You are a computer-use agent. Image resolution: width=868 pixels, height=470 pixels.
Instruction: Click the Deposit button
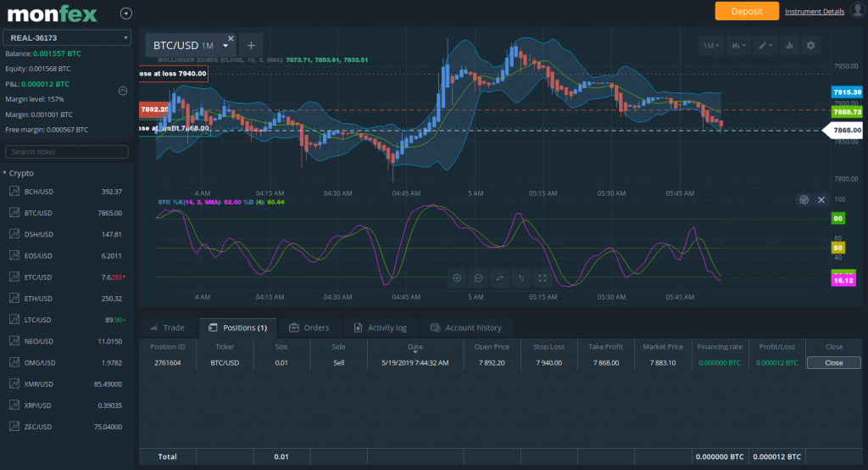pyautogui.click(x=747, y=11)
